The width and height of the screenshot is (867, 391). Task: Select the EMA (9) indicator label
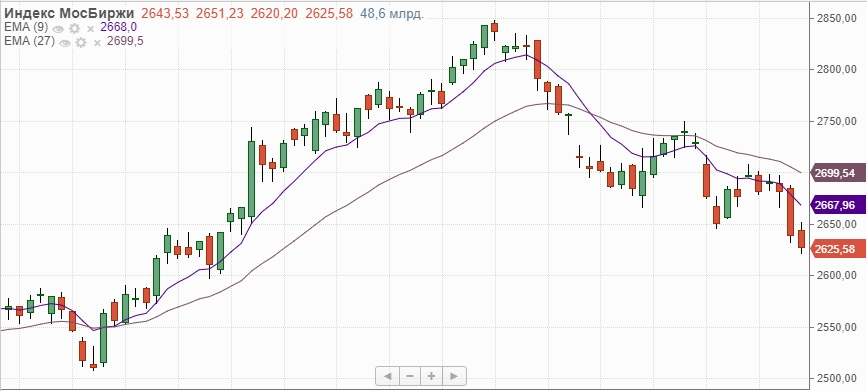(x=26, y=27)
